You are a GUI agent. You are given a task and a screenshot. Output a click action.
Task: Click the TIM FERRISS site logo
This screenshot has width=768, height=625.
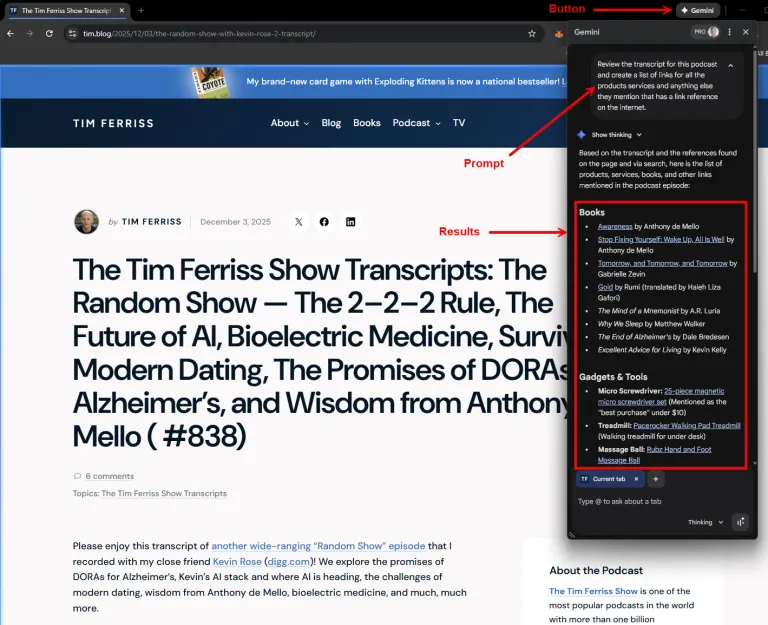click(113, 123)
